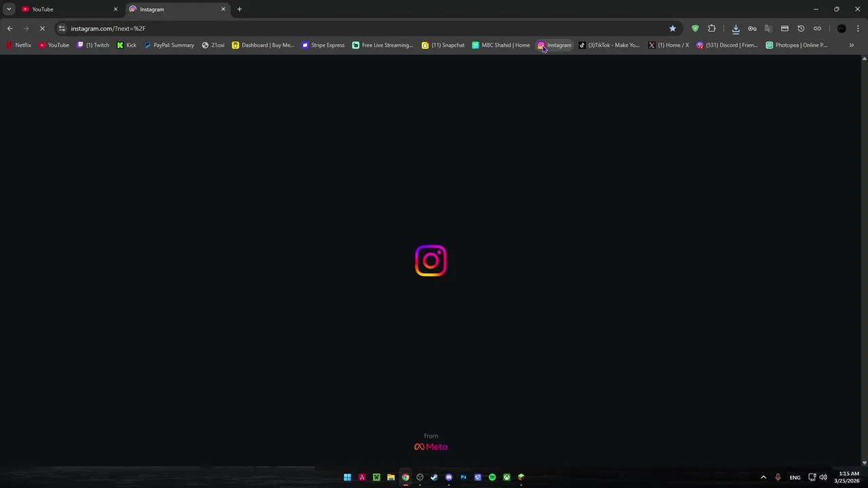Open the Xbox app from the taskbar
The image size is (868, 488).
(x=507, y=477)
